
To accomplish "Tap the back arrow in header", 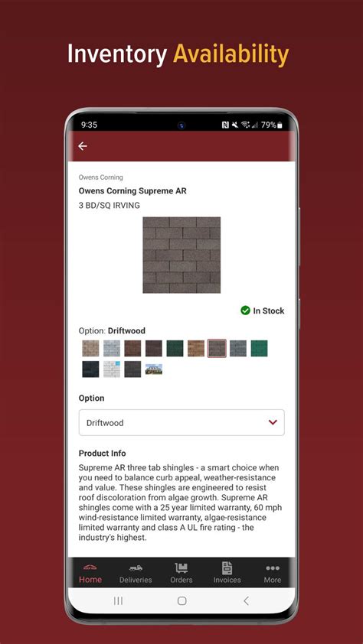I will point(83,146).
